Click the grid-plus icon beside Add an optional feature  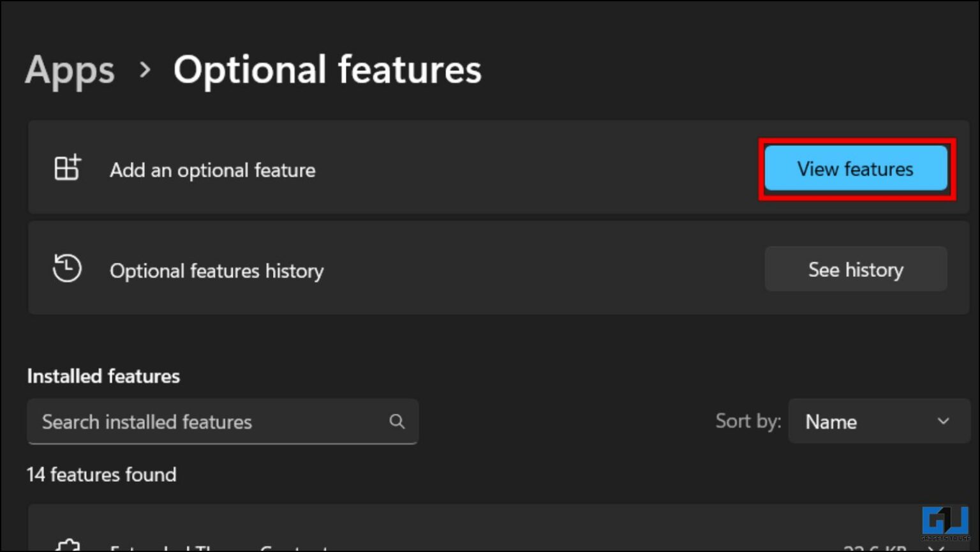click(x=66, y=168)
